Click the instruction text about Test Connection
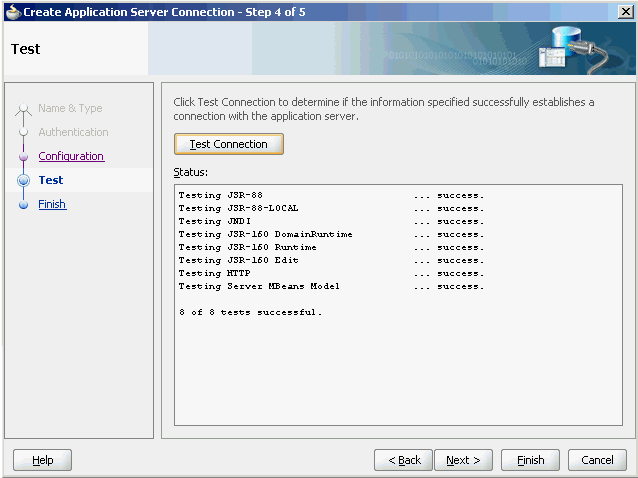The image size is (638, 478). (384, 109)
